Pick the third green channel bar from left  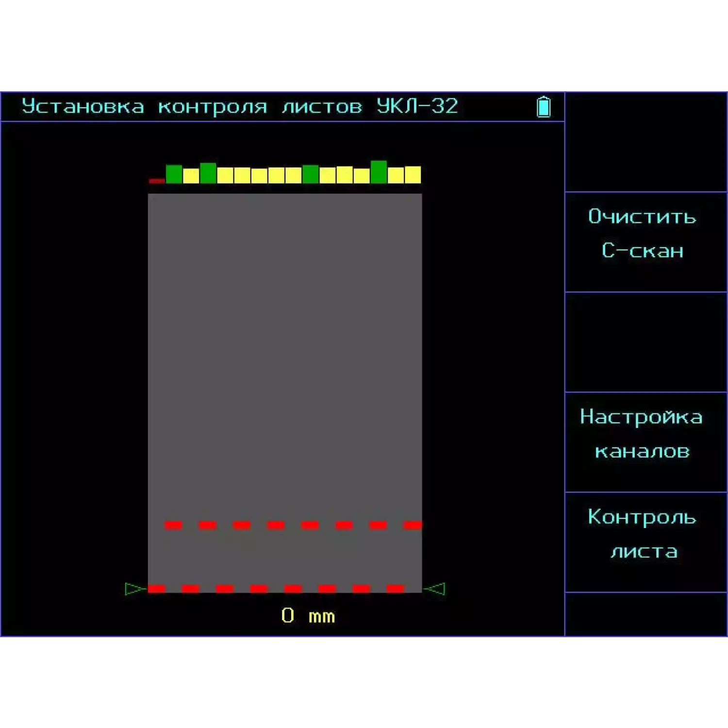coord(311,174)
